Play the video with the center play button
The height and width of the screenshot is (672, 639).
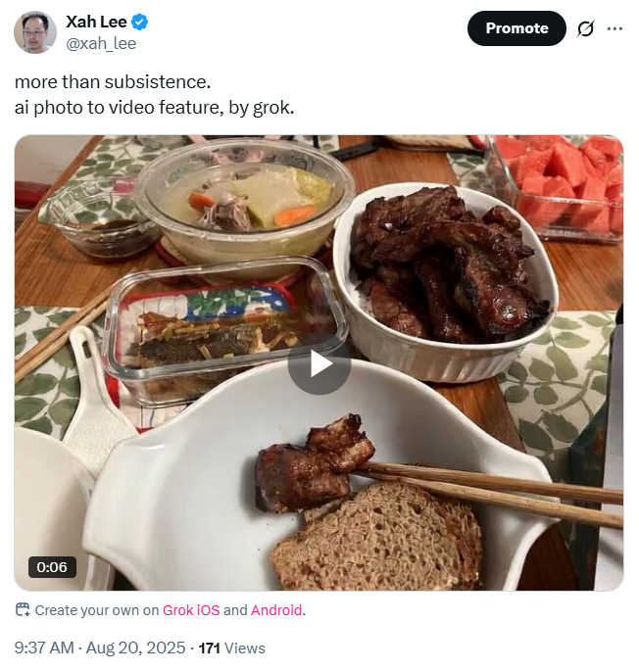pos(319,363)
